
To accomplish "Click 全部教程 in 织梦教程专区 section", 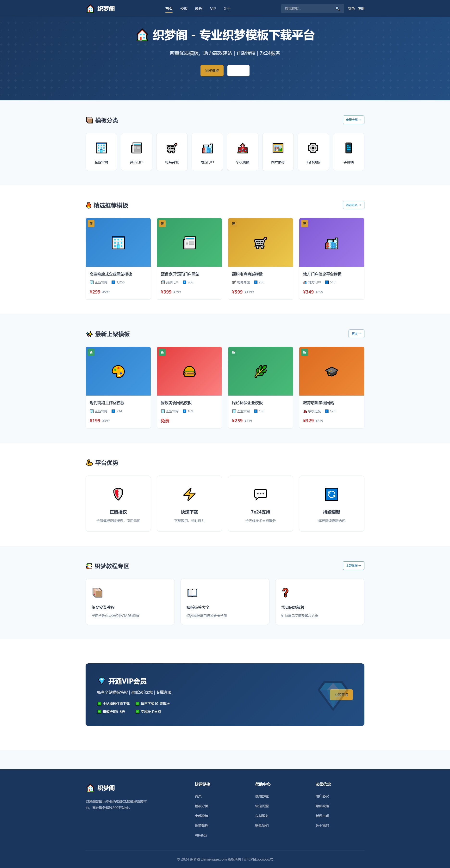I will 354,565.
